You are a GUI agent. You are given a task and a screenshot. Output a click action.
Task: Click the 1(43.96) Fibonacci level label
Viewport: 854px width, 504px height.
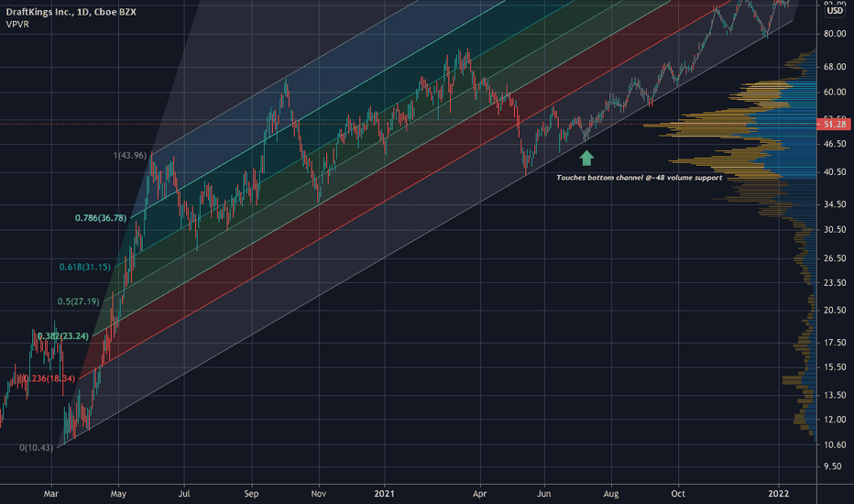[x=130, y=155]
